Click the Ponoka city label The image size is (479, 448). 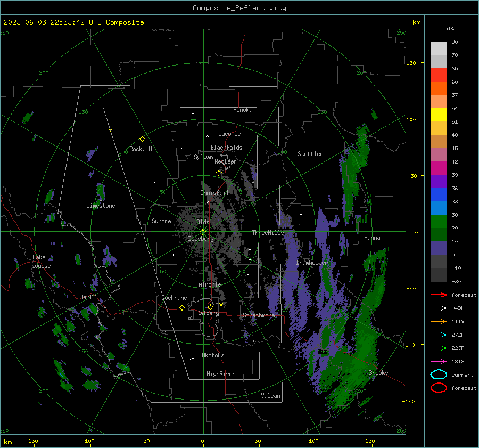coord(243,110)
